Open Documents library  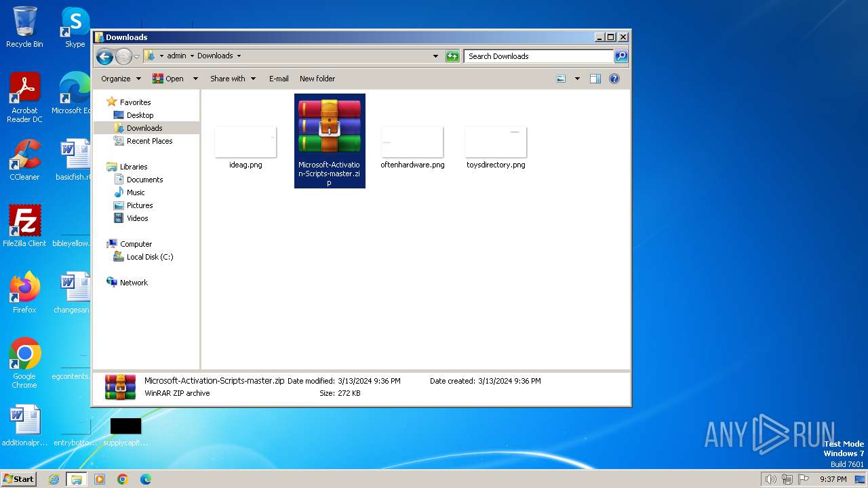point(144,180)
